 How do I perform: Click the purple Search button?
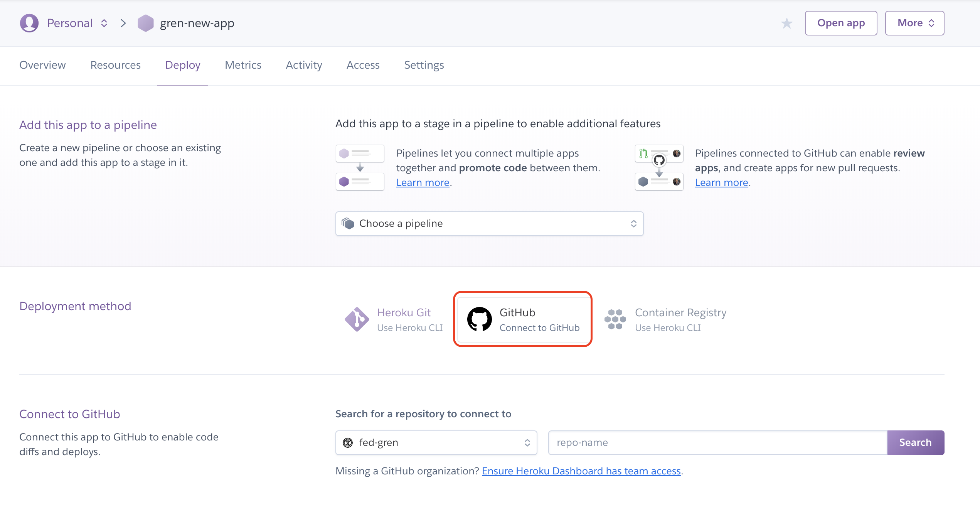pyautogui.click(x=915, y=443)
